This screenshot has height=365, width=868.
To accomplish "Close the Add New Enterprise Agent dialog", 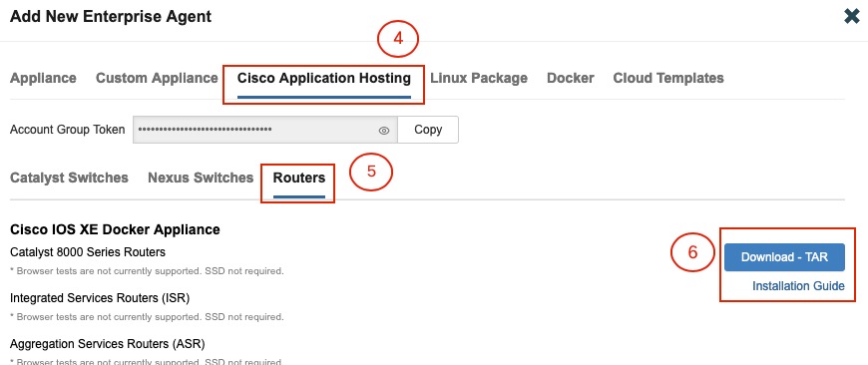I will [851, 16].
